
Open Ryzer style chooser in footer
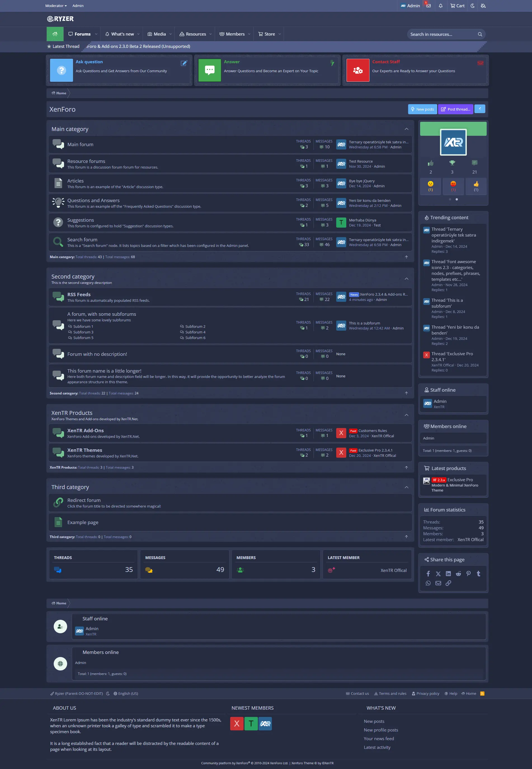coord(77,693)
